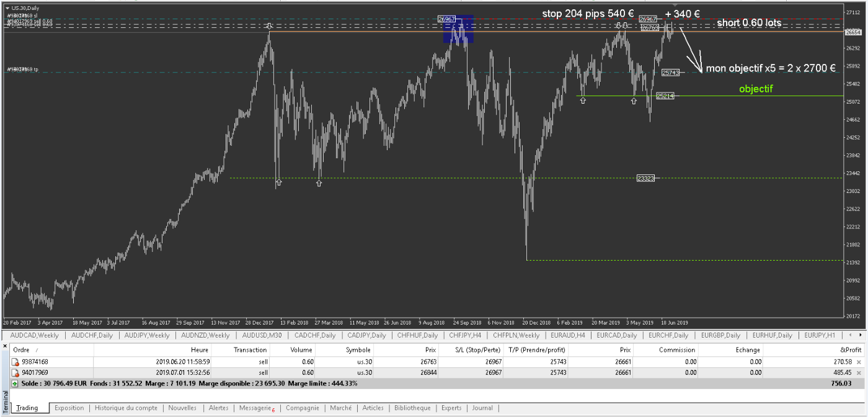Click the chart shift triangle at the chart top
This screenshot has width=868, height=417.
tap(676, 6)
